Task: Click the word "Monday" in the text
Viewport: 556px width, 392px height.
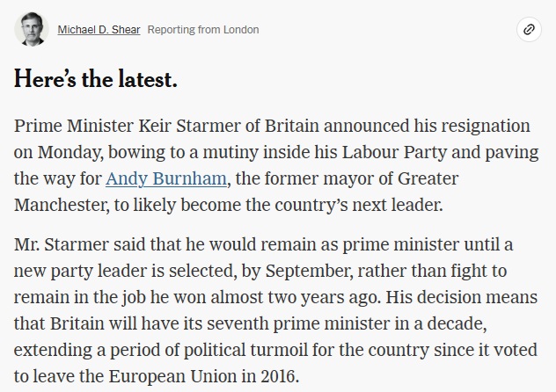Action: (x=69, y=153)
